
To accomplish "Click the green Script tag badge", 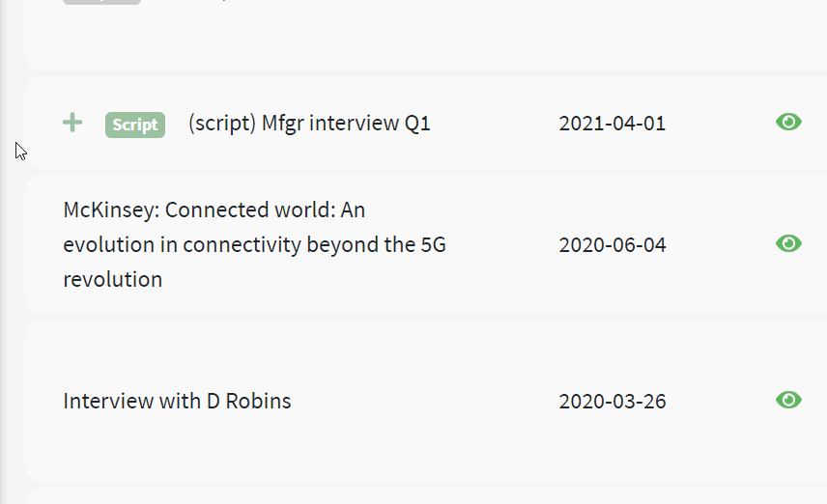I will tap(135, 125).
